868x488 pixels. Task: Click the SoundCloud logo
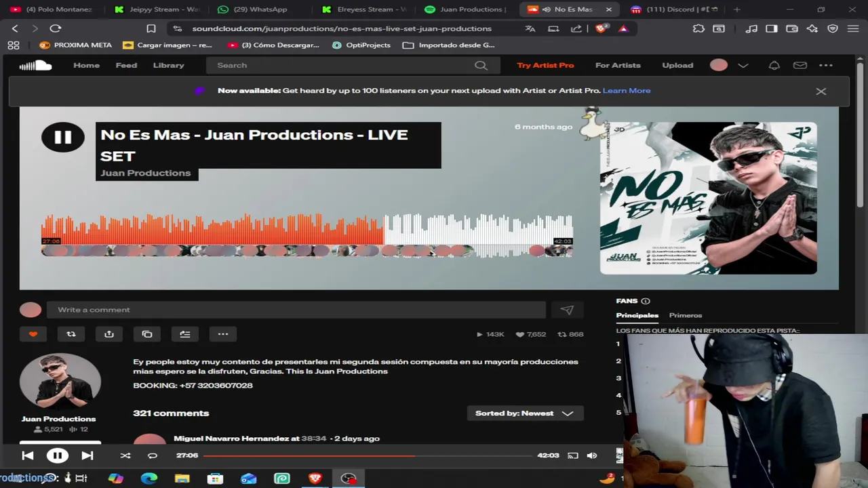coord(35,65)
